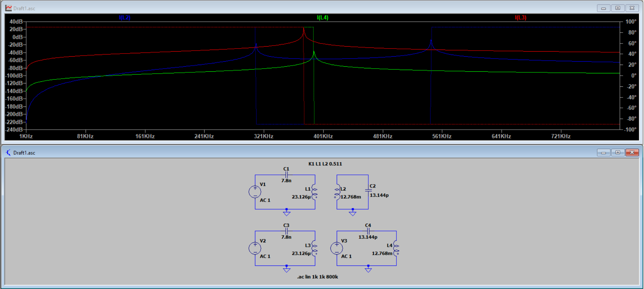Select inductor L1 symbol
This screenshot has width=644, height=289.
click(315, 192)
